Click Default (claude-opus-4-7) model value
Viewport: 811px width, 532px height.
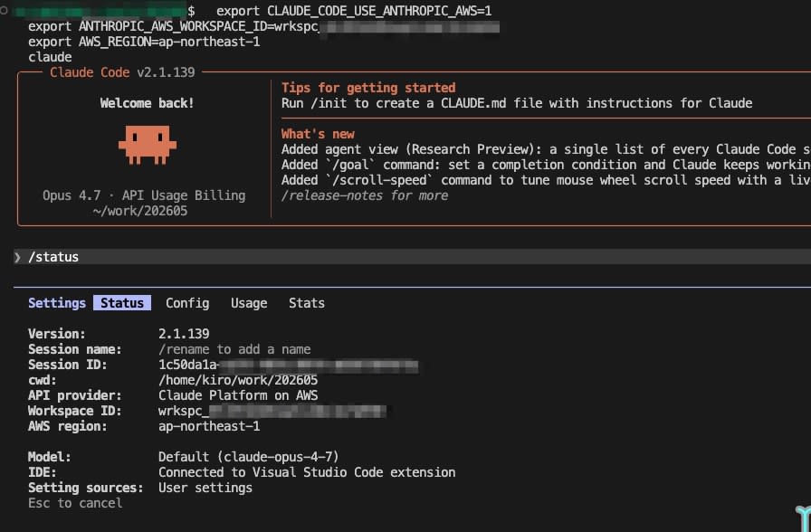[249, 457]
